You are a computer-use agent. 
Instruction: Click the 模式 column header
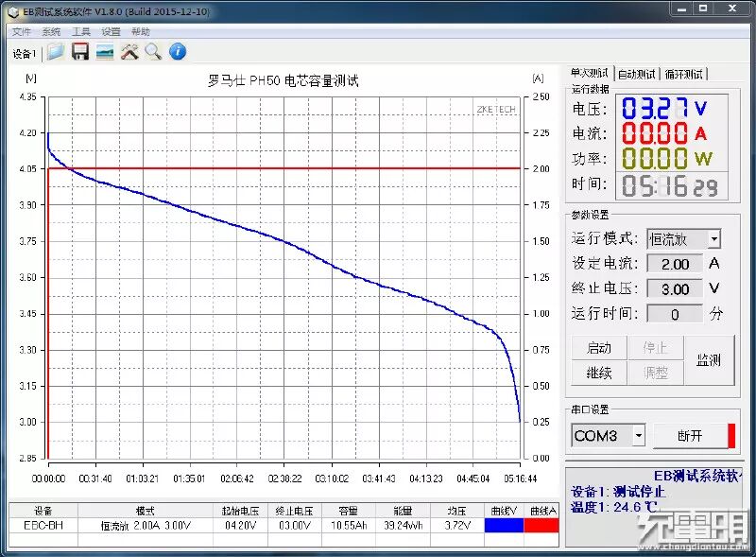tap(146, 511)
